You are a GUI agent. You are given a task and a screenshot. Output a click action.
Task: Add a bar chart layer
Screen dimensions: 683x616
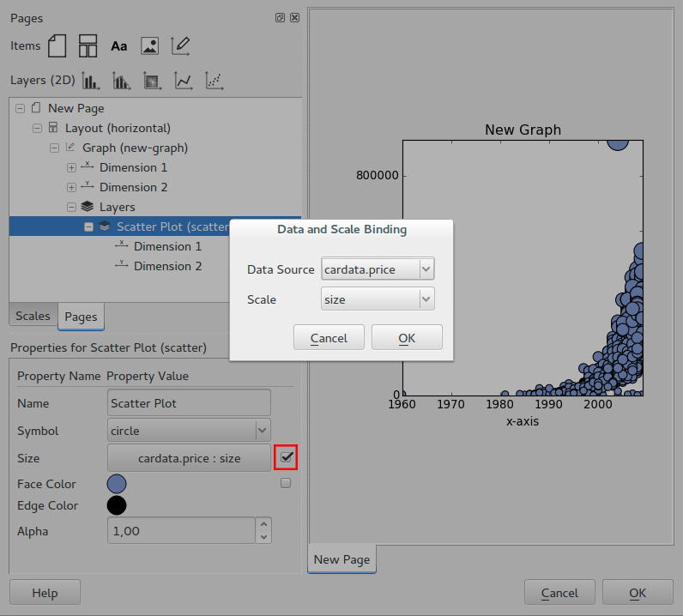point(91,81)
